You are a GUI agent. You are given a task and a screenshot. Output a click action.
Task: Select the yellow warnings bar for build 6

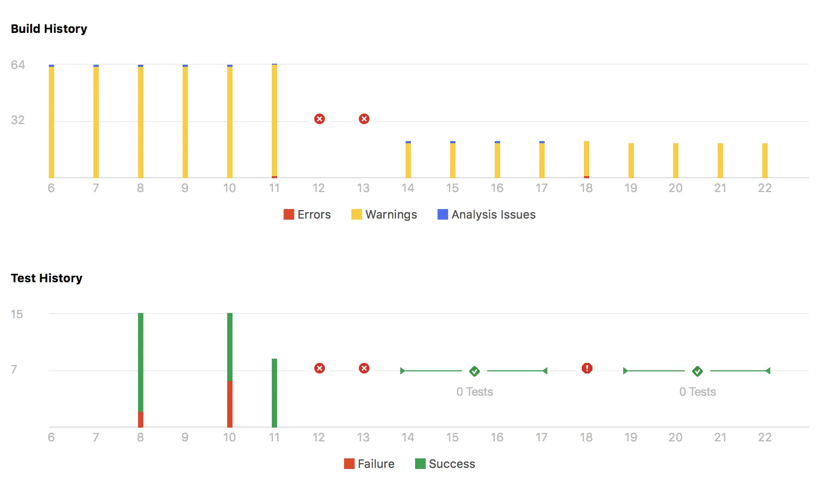(51, 122)
